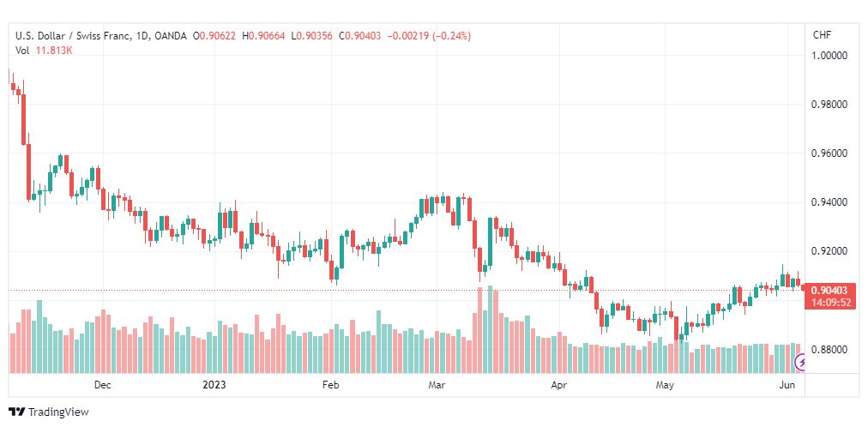Click the red 0.90403 current price label
Viewport: 868px width, 427px height.
[x=829, y=291]
